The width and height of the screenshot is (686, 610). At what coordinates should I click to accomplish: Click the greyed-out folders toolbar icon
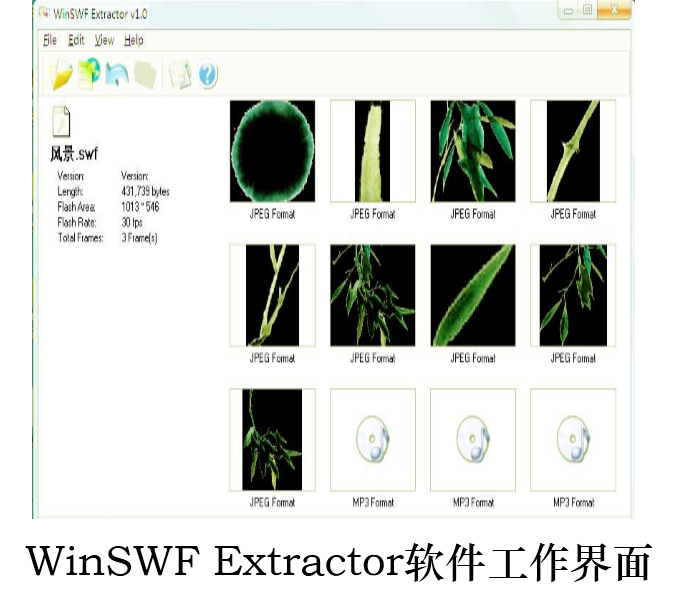(x=145, y=74)
